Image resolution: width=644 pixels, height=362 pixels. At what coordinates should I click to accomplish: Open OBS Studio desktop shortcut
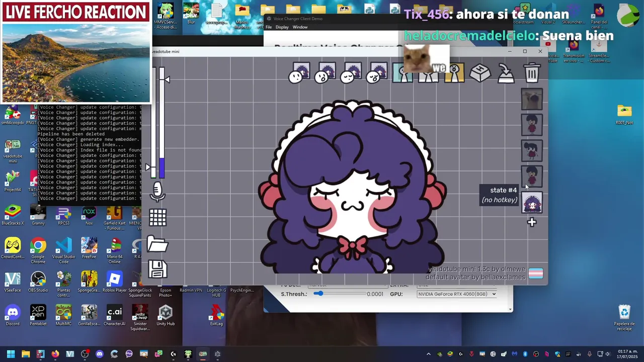coord(38,281)
